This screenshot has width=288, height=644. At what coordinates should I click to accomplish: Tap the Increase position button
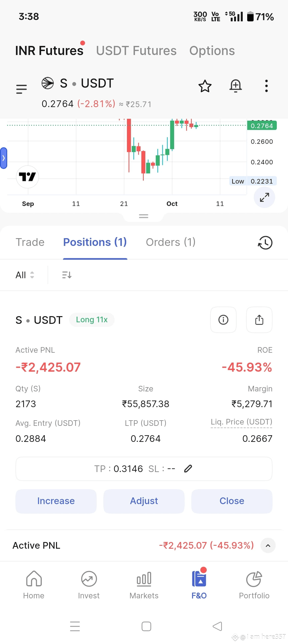pyautogui.click(x=56, y=501)
